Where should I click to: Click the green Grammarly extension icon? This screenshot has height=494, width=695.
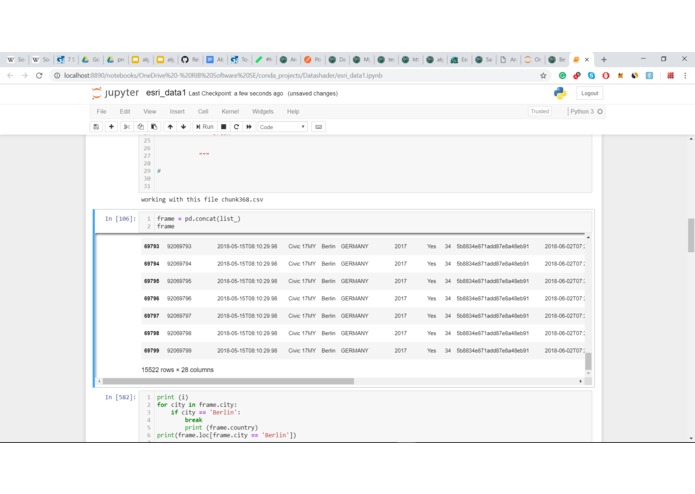(562, 75)
